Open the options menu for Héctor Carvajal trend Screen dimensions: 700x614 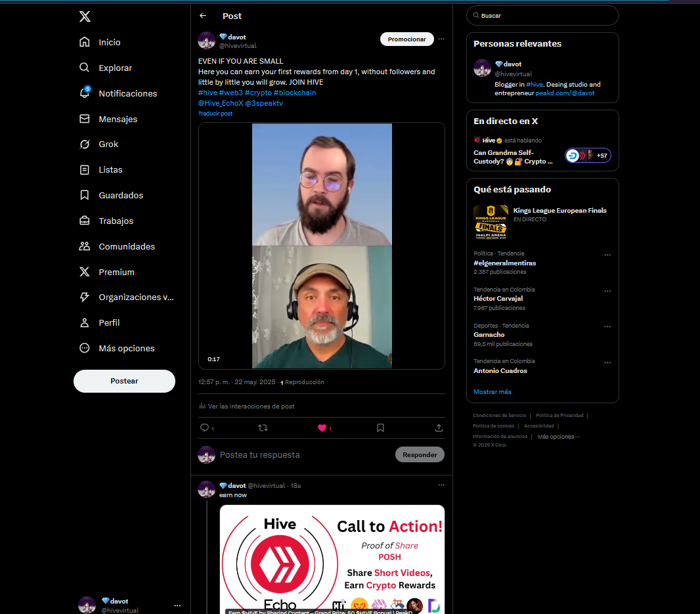click(x=607, y=291)
